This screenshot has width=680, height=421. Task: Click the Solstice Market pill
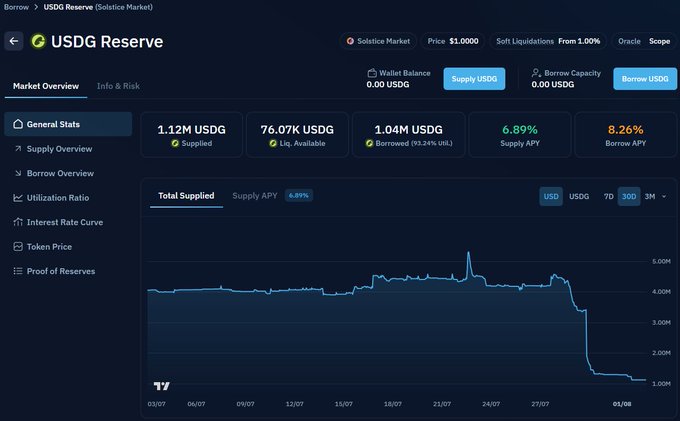click(x=378, y=41)
